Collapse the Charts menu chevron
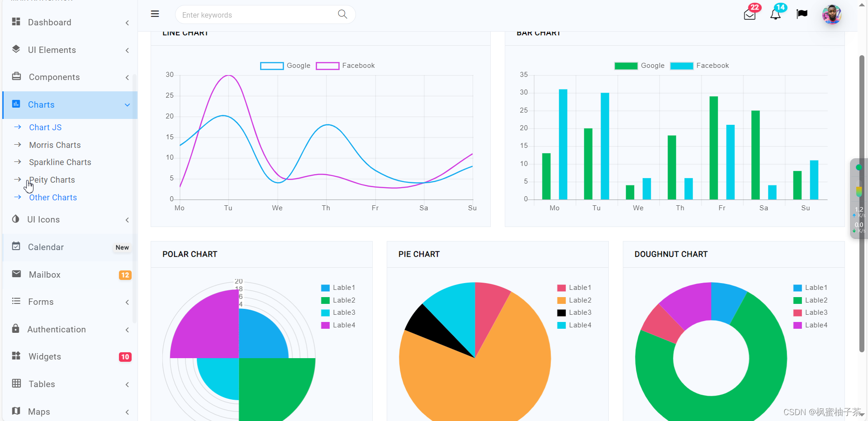 click(x=127, y=105)
